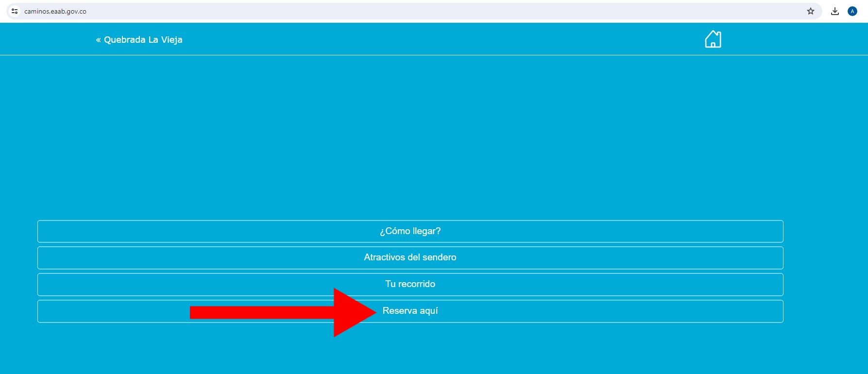Focus the address bar URL caminos.eaab.gov.co
Image resolution: width=868 pixels, height=374 pixels.
coord(55,11)
